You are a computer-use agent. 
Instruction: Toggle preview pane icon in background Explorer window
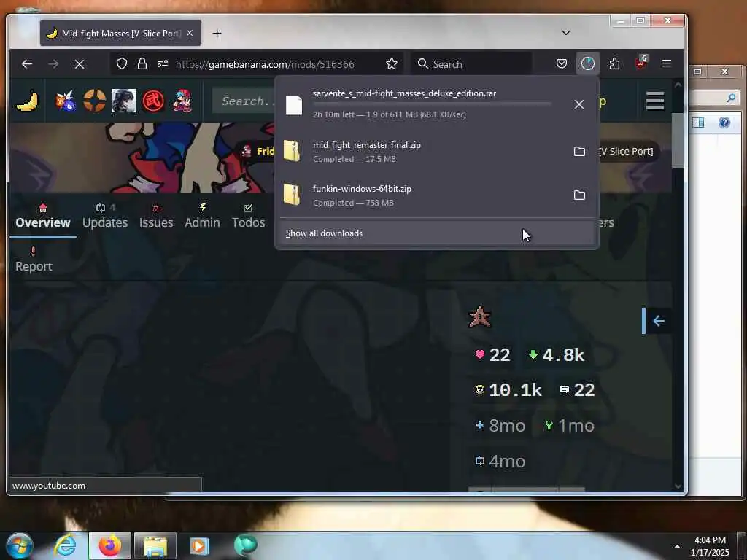[x=698, y=122]
